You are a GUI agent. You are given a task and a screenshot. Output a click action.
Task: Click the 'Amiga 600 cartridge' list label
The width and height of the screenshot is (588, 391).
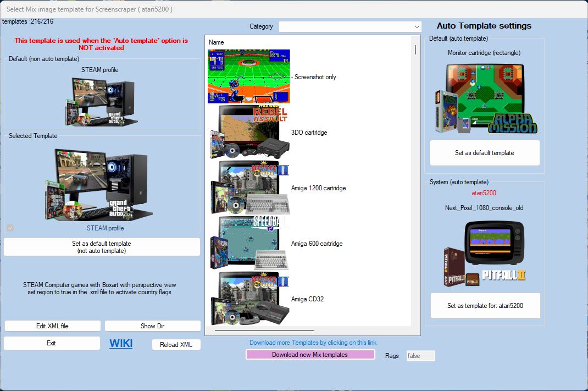317,244
